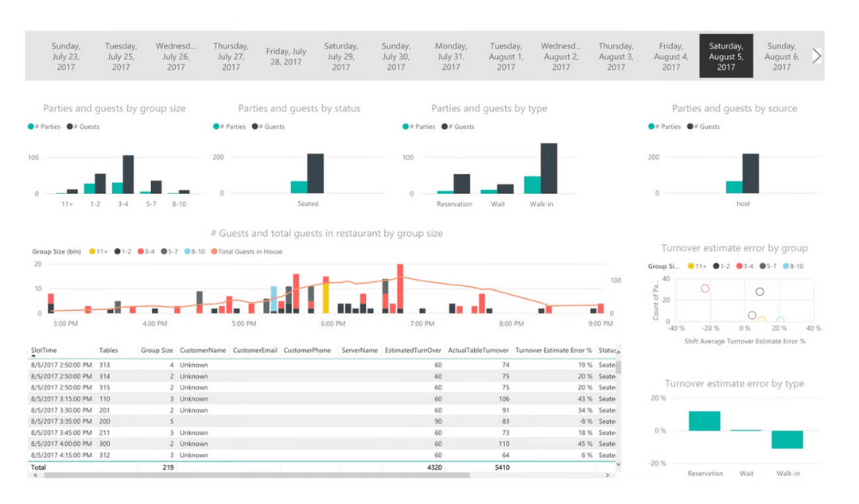Screen dimensions: 859x504
Task: Click the gray 5-7 legend dot in the scatter legend
Action: [762, 266]
